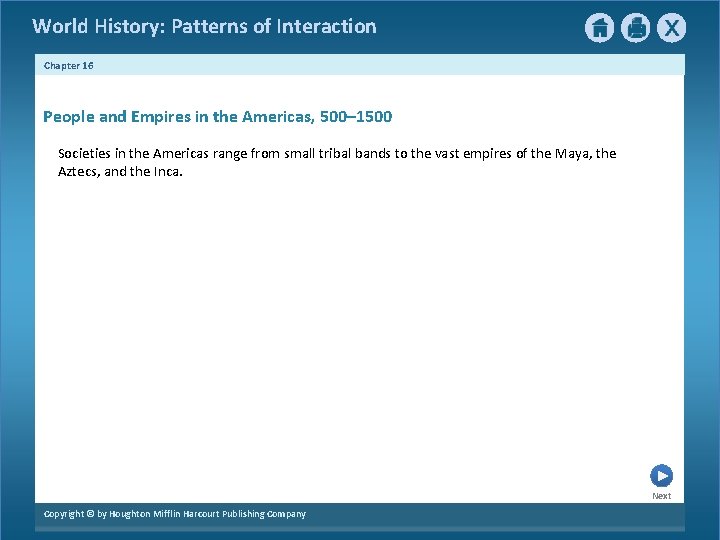Click the Next label under the arrow

click(661, 496)
